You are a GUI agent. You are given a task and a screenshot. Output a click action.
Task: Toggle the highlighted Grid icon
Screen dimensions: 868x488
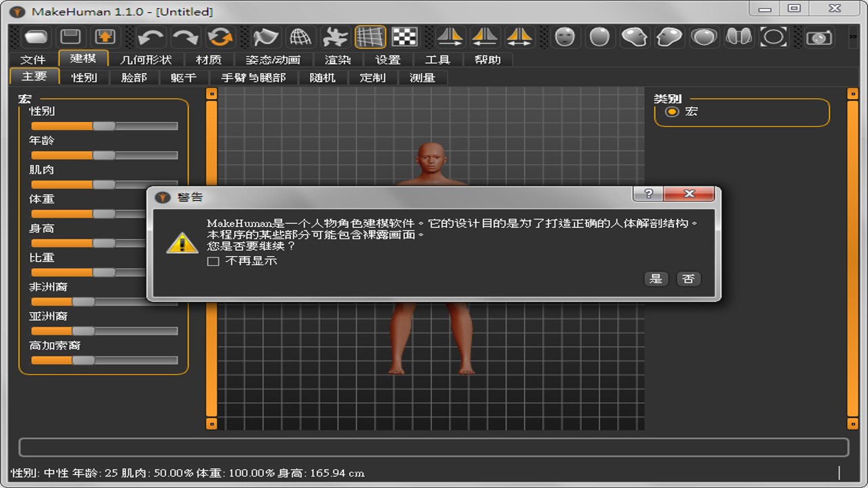point(370,37)
